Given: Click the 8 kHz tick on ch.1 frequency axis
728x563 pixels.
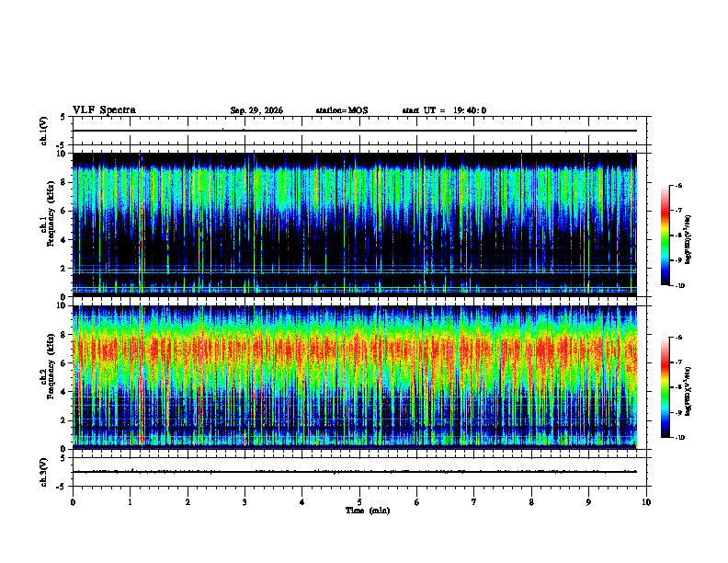Looking at the screenshot, I should pyautogui.click(x=64, y=182).
